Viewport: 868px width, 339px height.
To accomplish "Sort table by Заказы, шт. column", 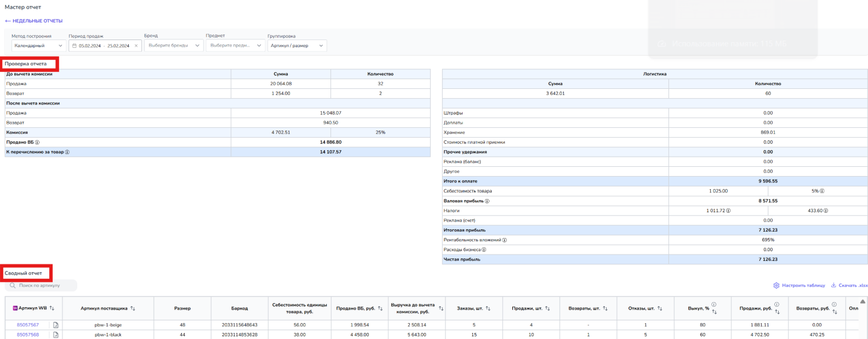I will click(488, 308).
